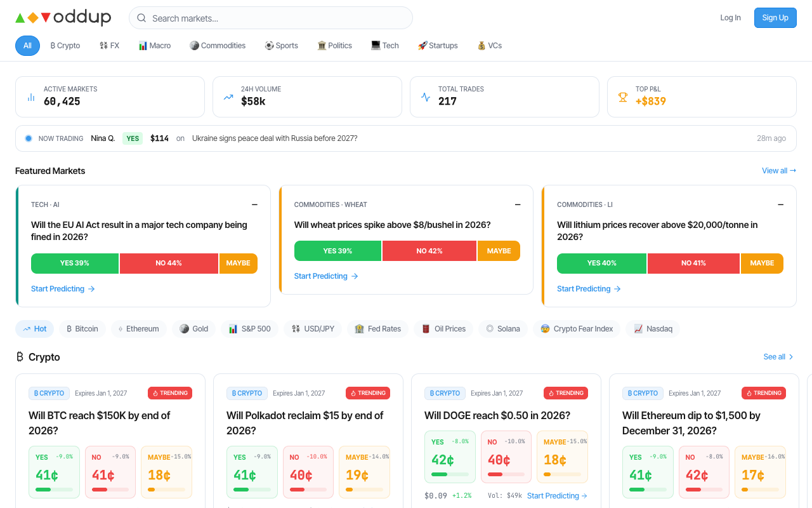The width and height of the screenshot is (812, 508).
Task: Open See all for the Crypto section
Action: point(779,357)
